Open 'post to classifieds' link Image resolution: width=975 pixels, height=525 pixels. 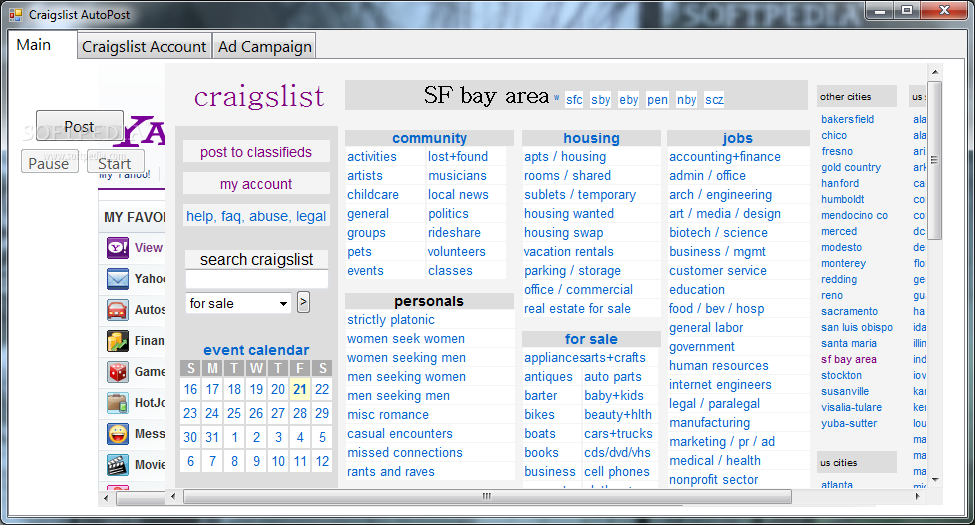[x=256, y=152]
